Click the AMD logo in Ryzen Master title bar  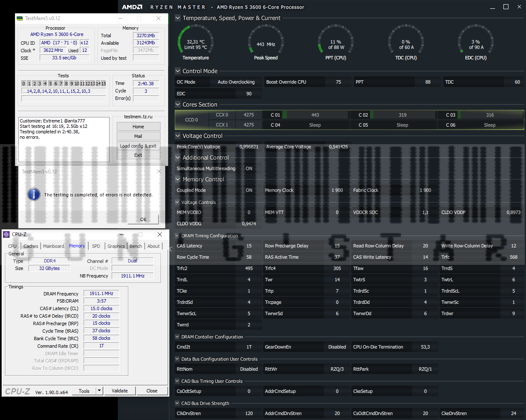(132, 7)
